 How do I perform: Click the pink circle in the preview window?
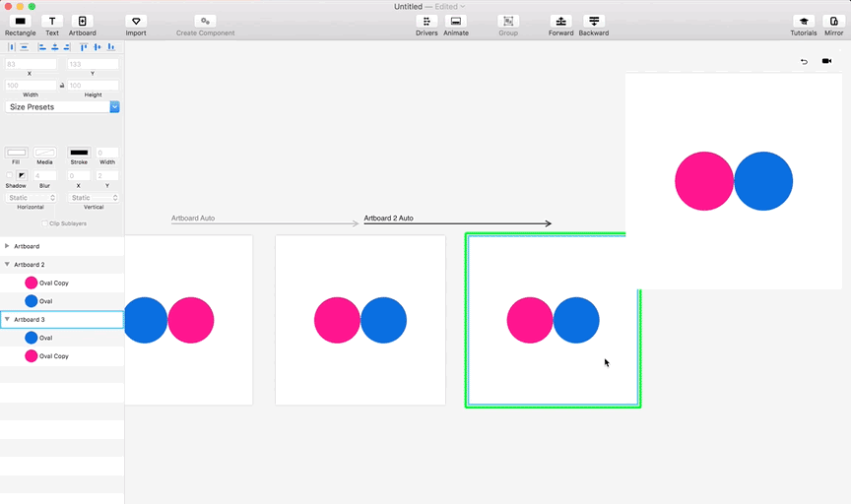[704, 181]
